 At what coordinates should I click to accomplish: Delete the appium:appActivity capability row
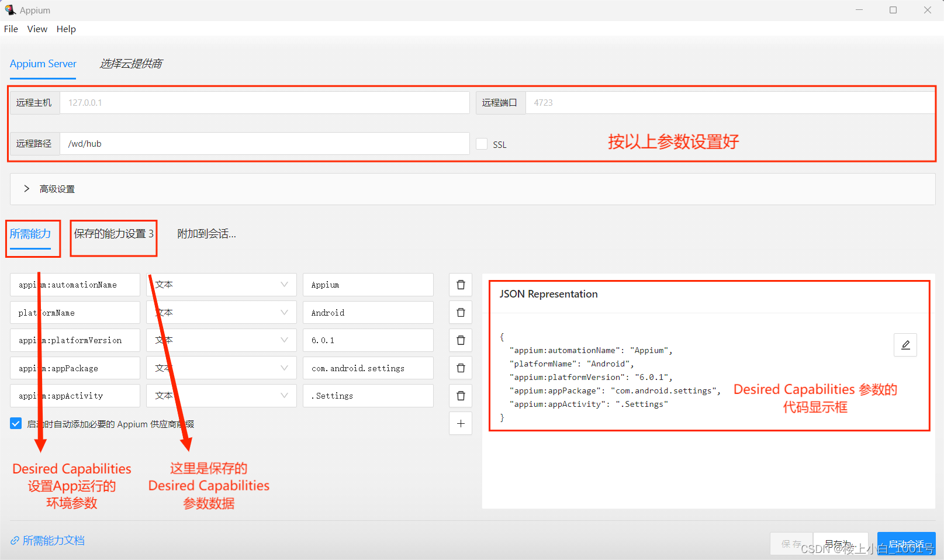461,396
